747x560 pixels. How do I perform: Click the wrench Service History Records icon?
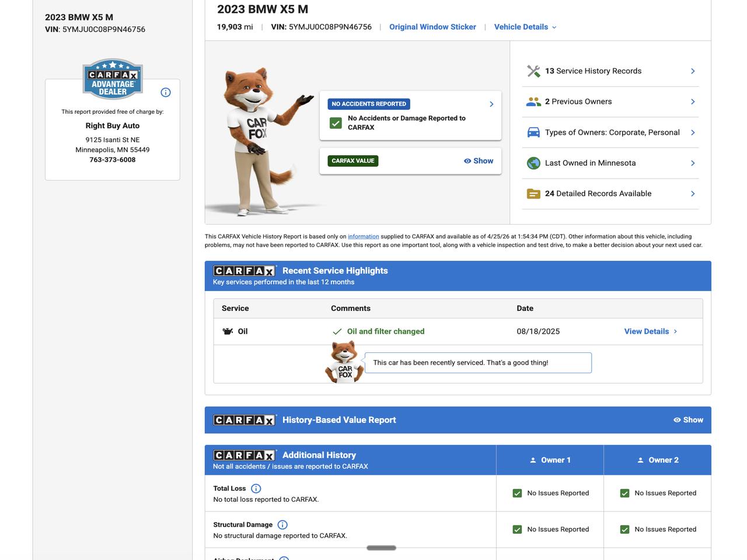click(533, 71)
